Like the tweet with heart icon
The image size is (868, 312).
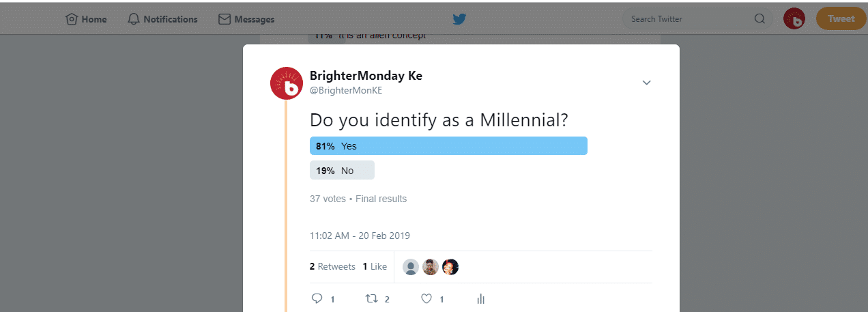[426, 298]
